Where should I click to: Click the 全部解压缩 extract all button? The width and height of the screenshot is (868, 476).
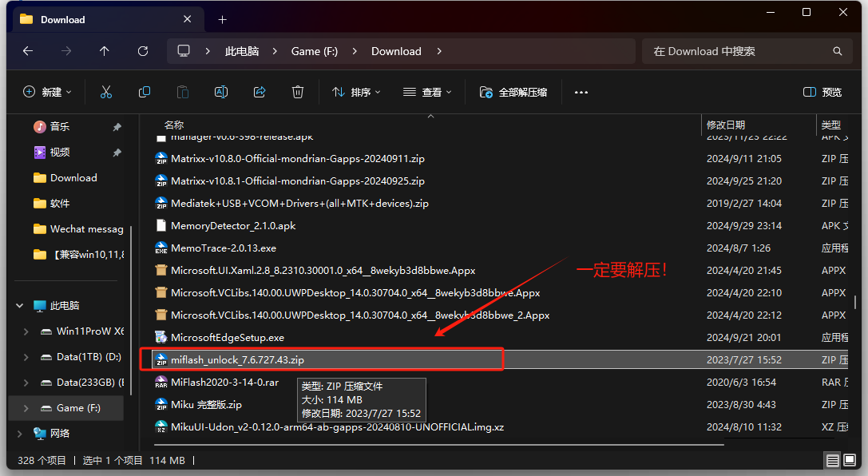point(513,92)
